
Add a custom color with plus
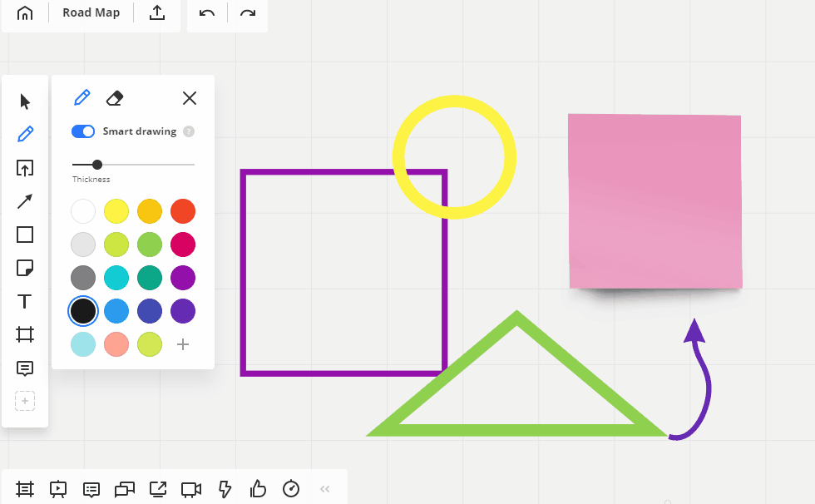click(183, 344)
